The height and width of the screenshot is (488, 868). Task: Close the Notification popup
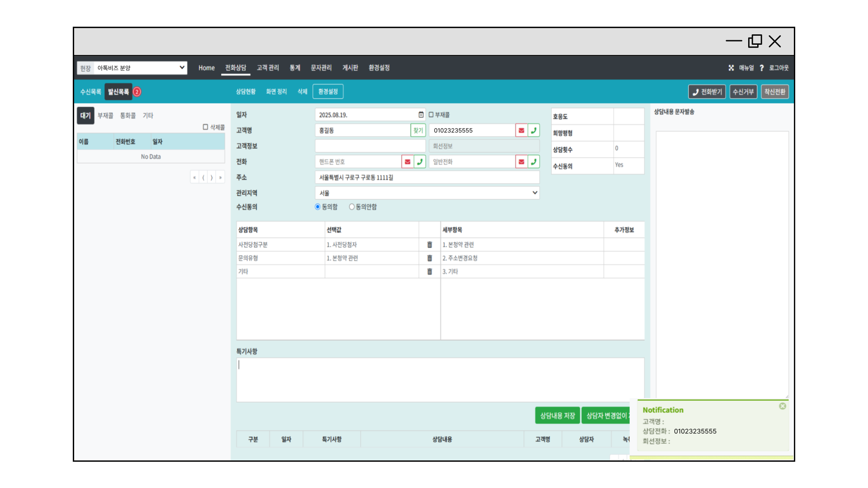pyautogui.click(x=782, y=406)
